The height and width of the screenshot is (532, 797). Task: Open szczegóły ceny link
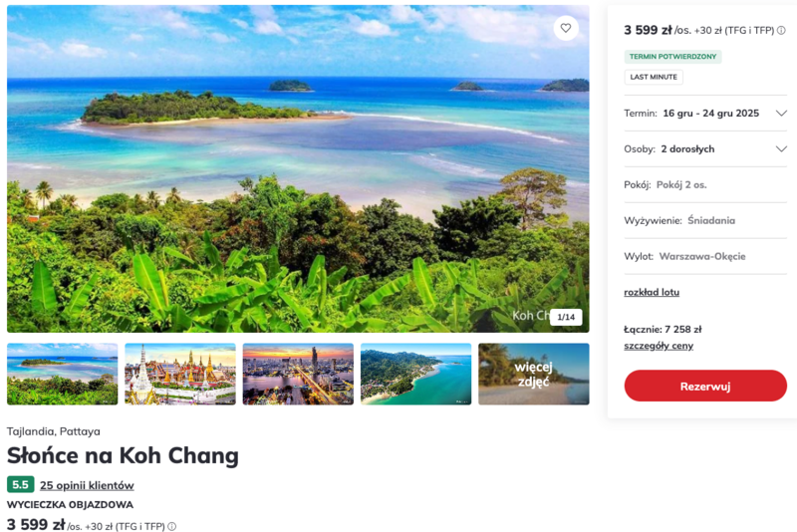pyautogui.click(x=659, y=346)
